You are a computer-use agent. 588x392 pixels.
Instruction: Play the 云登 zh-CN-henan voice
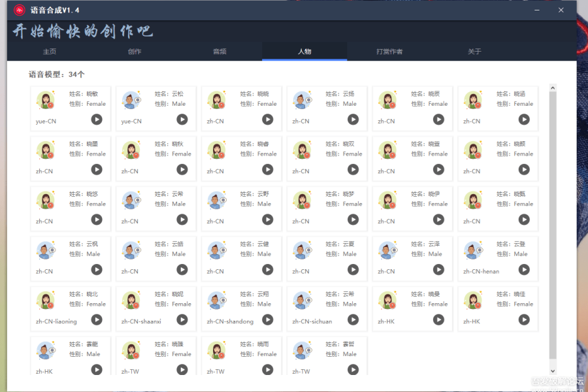pos(524,270)
